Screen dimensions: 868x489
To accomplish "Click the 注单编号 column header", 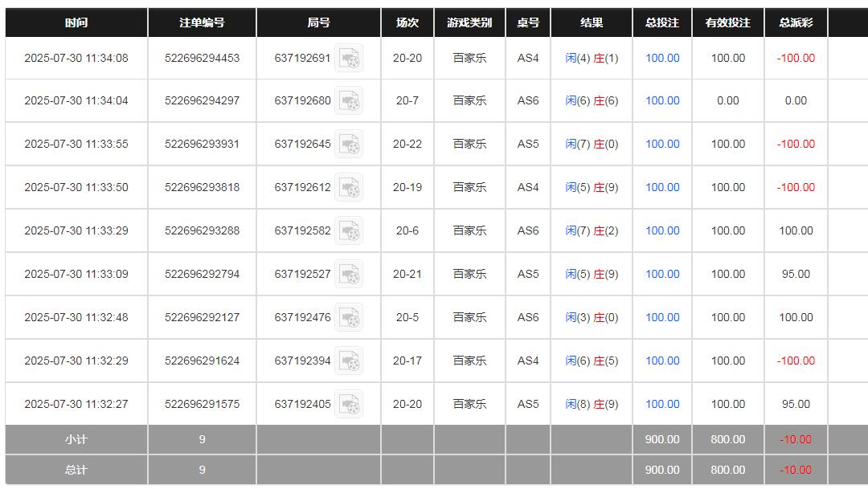I will (x=202, y=23).
